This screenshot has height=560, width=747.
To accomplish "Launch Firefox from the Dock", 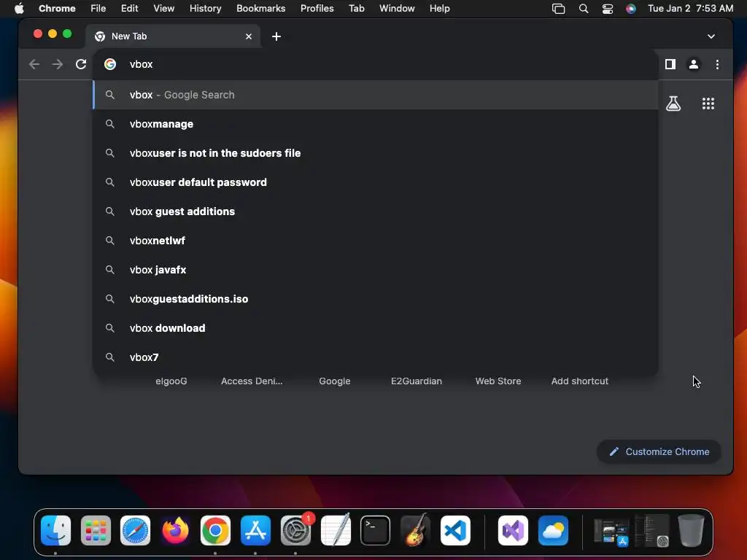I will click(x=175, y=531).
